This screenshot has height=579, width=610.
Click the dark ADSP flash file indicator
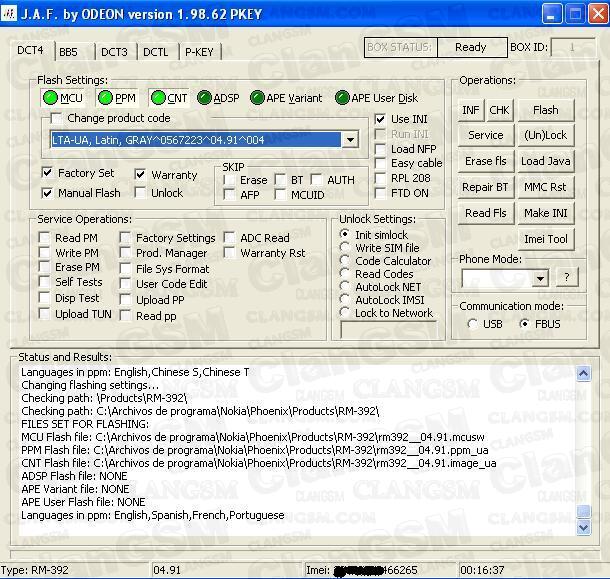pyautogui.click(x=204, y=98)
